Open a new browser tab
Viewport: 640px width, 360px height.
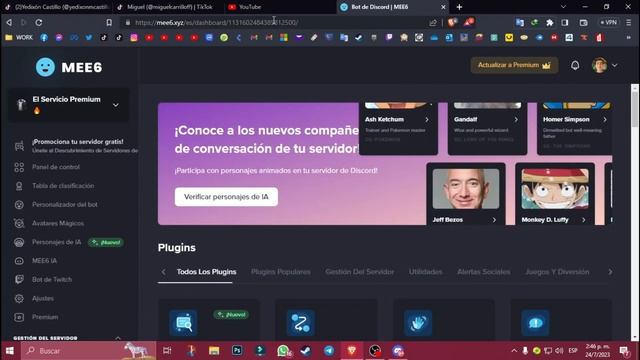[459, 7]
